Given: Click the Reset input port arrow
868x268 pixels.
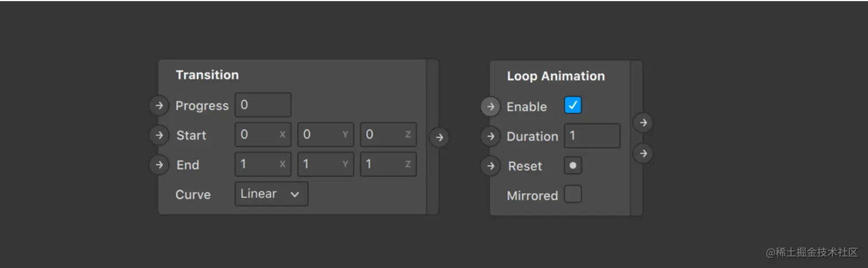Looking at the screenshot, I should point(490,166).
